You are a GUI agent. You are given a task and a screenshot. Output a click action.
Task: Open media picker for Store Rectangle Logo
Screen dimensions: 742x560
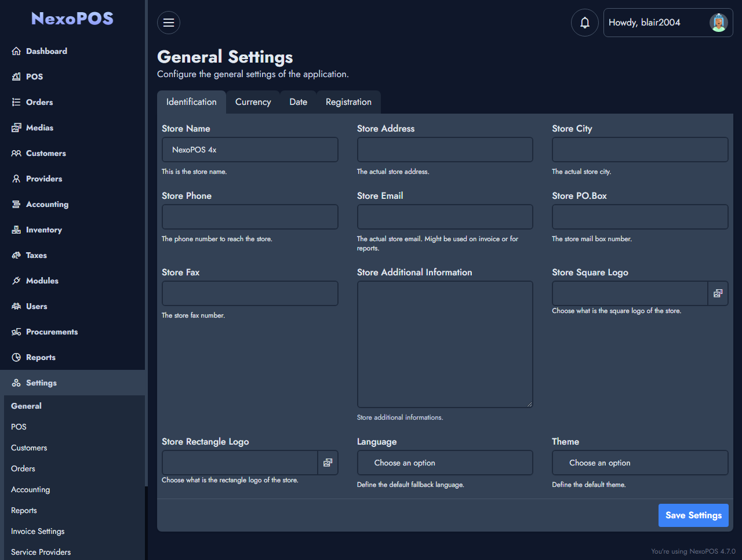pos(328,463)
